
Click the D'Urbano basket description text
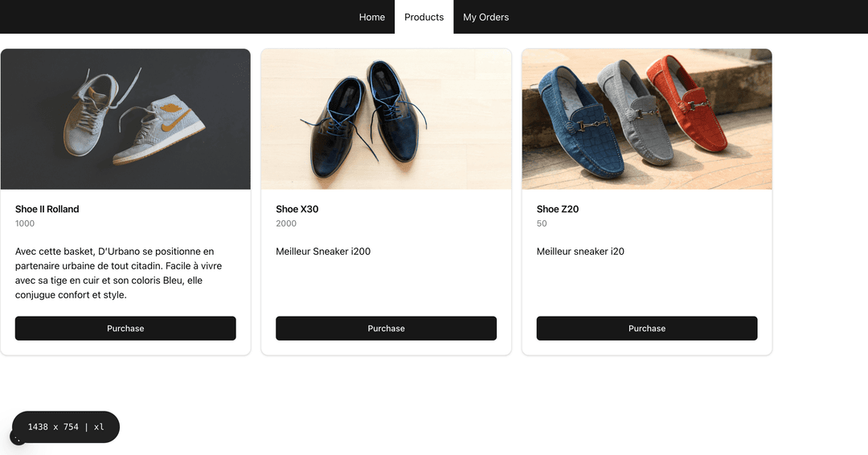point(118,273)
